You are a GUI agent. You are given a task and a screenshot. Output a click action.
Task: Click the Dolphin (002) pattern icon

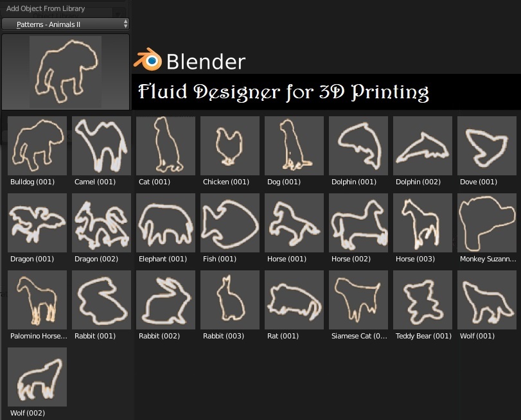(x=423, y=146)
